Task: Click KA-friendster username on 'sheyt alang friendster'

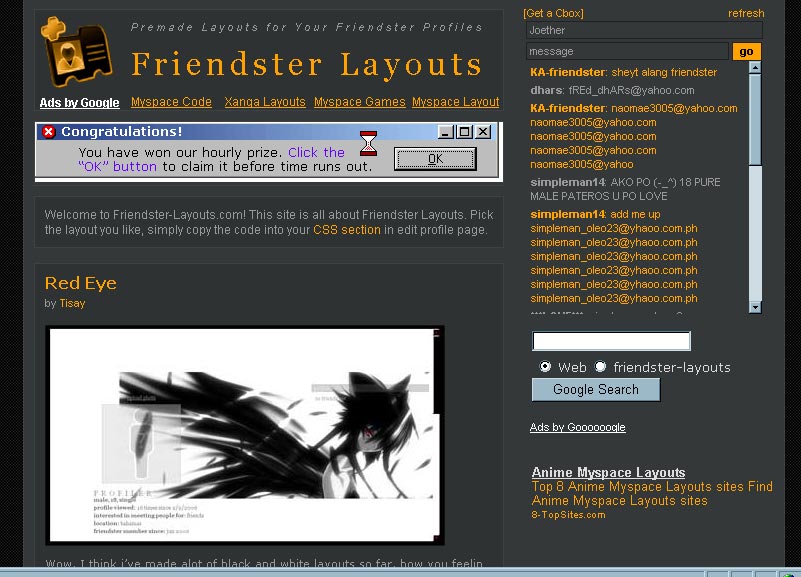Action: click(568, 73)
